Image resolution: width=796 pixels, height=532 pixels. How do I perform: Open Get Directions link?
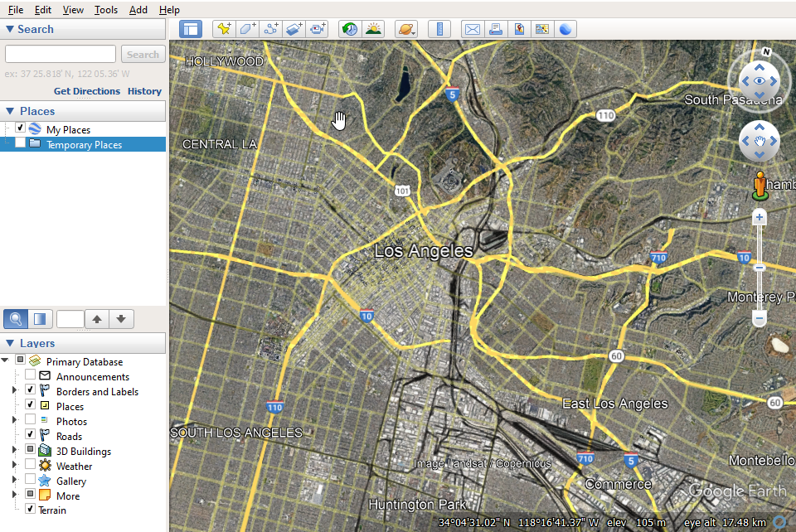tap(87, 91)
